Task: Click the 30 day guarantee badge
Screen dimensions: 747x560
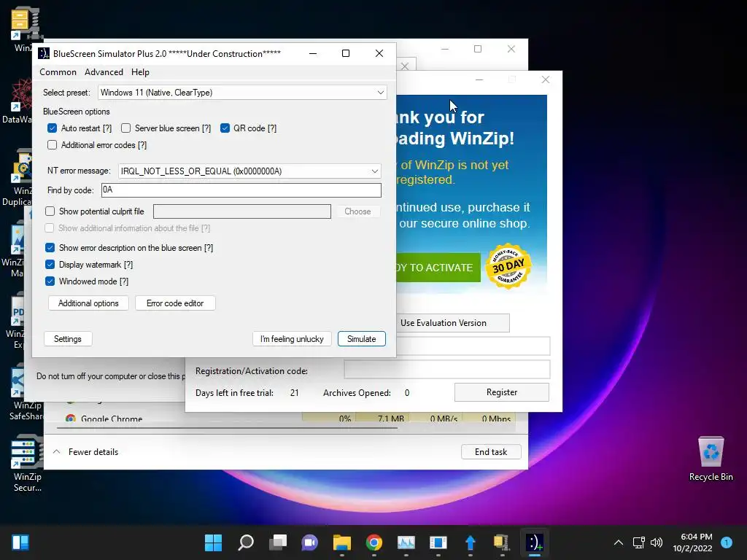Action: [508, 267]
